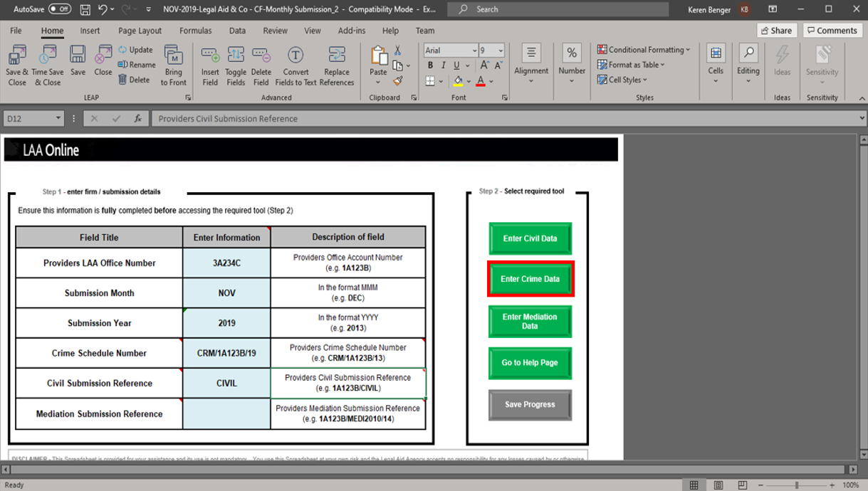Toggle bold formatting in Font group
868x491 pixels.
(x=430, y=65)
